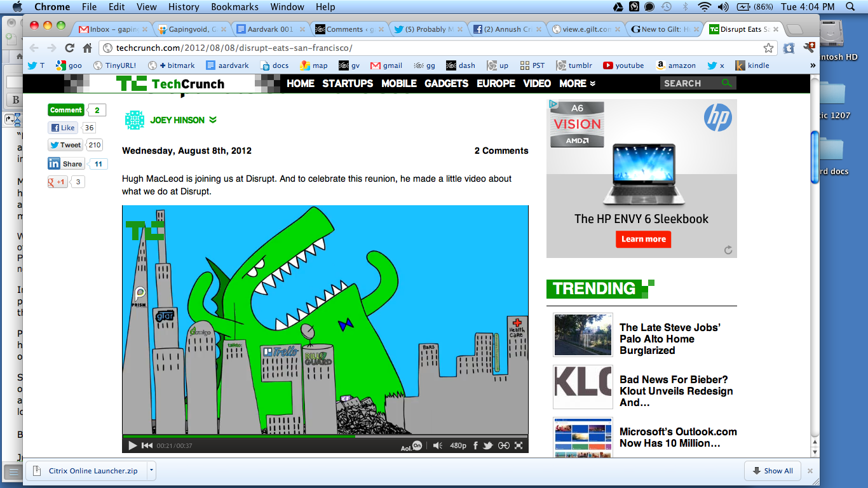Go to Chrome's home page icon
This screenshot has height=488, width=868.
pyautogui.click(x=88, y=48)
